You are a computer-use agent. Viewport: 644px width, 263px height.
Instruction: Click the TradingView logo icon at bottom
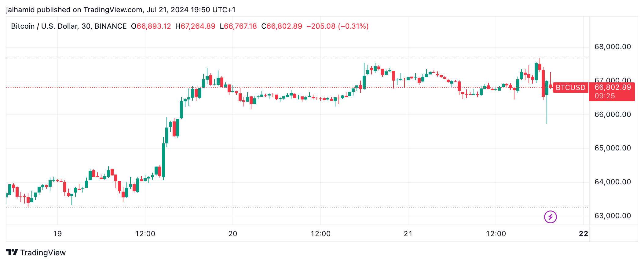(12, 252)
